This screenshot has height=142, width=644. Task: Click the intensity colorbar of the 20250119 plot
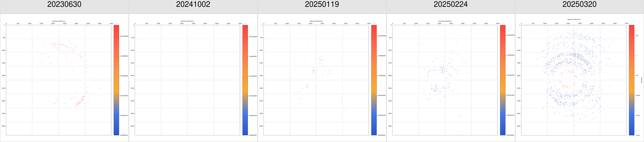374,80
